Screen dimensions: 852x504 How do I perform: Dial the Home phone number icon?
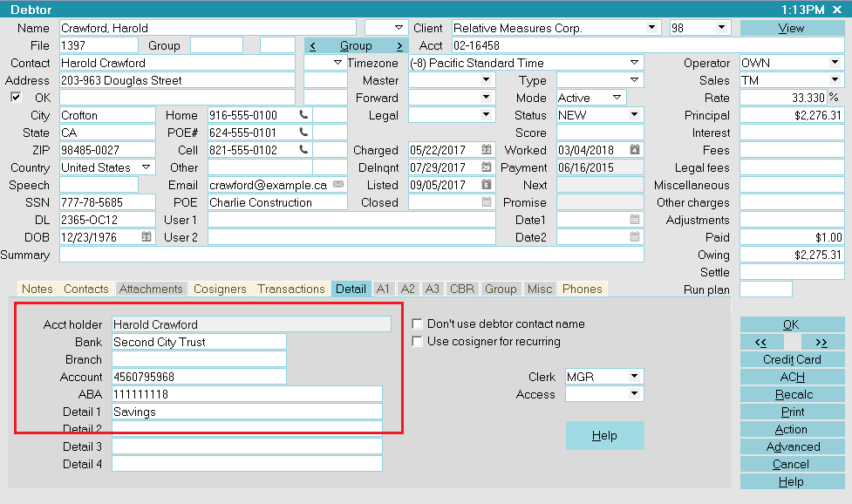pos(303,115)
